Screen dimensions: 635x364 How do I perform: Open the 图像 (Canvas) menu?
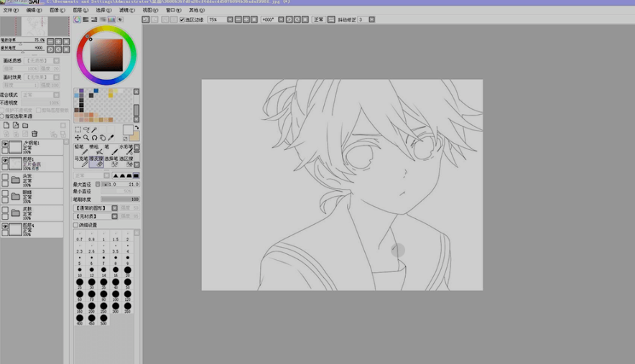(57, 10)
